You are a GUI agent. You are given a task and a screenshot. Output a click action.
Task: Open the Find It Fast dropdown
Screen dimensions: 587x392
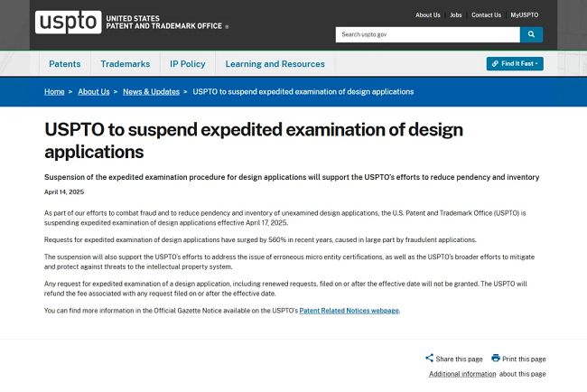(515, 64)
